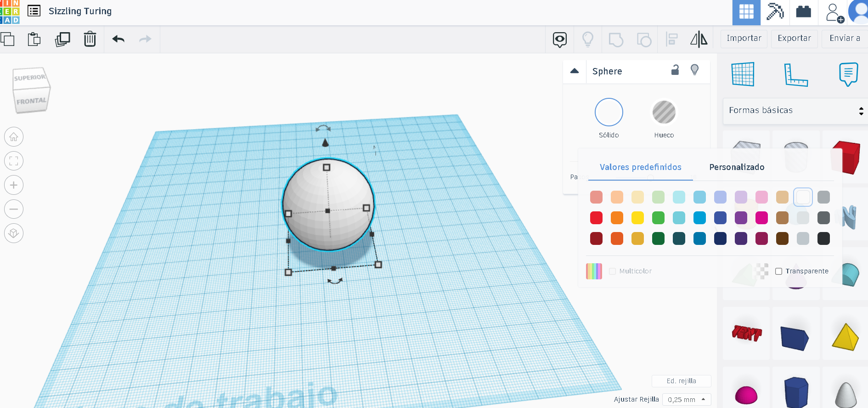The width and height of the screenshot is (868, 408).
Task: Click the Align tool icon
Action: point(672,40)
